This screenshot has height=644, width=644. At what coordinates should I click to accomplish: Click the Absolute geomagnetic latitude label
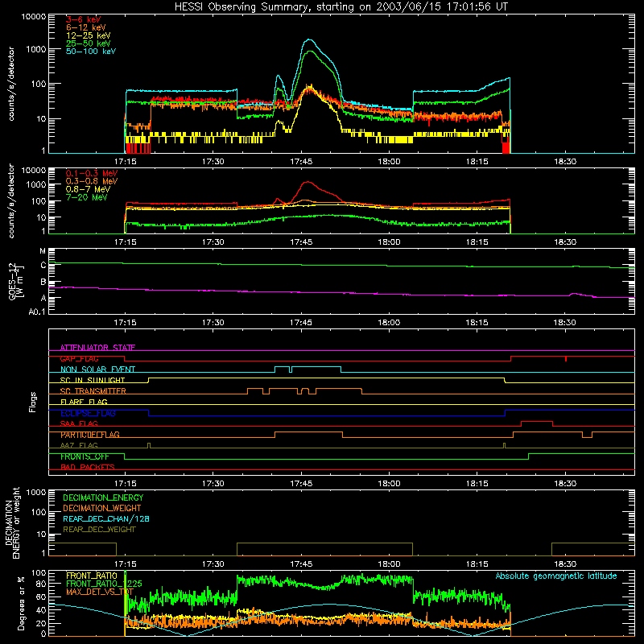point(556,576)
